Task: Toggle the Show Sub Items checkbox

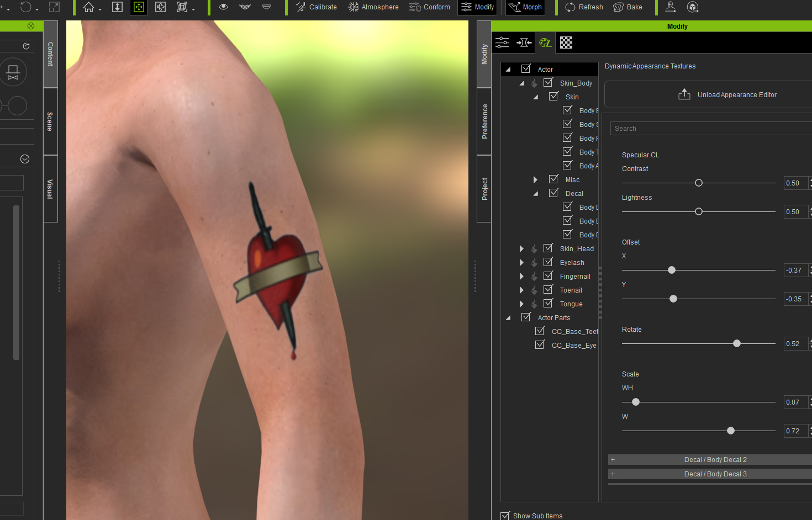Action: coord(505,516)
